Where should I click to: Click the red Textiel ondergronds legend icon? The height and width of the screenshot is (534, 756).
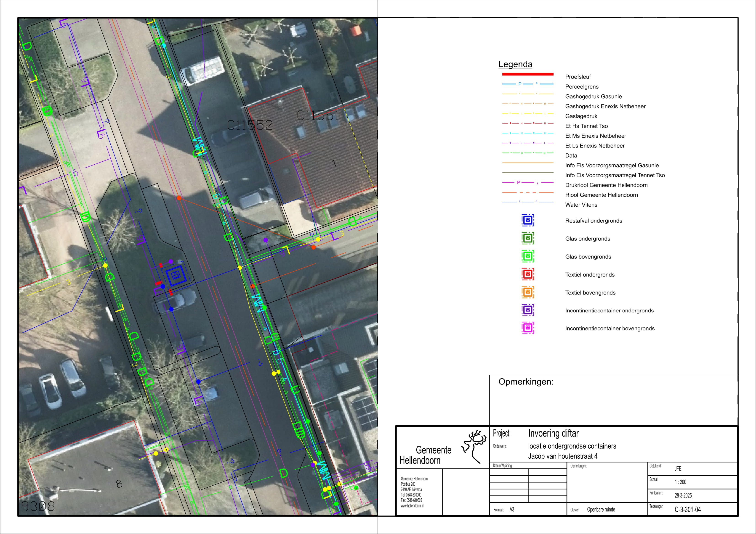coord(527,274)
